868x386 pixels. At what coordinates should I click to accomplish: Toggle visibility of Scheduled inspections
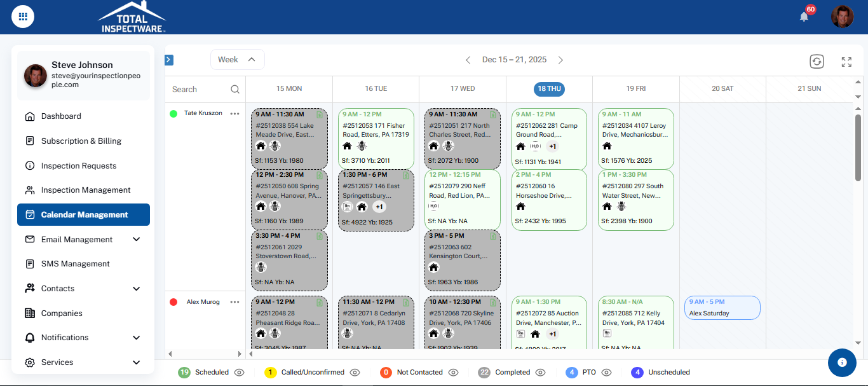pos(240,373)
